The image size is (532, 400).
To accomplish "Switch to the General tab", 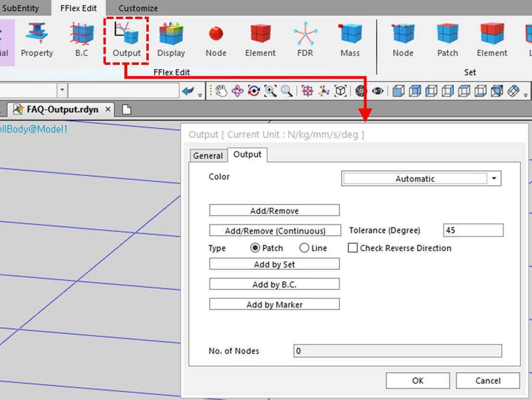I will (208, 156).
